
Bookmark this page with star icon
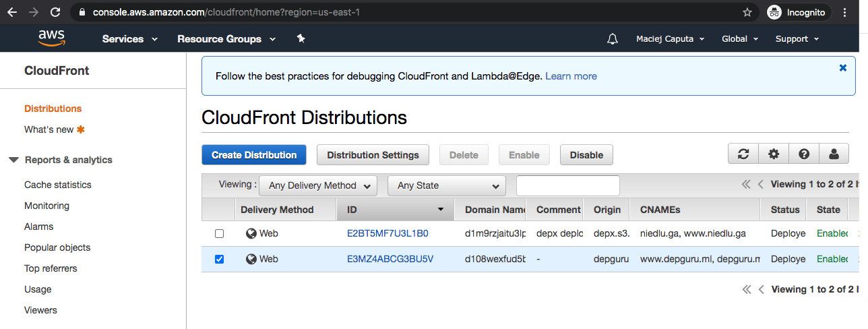click(x=747, y=12)
